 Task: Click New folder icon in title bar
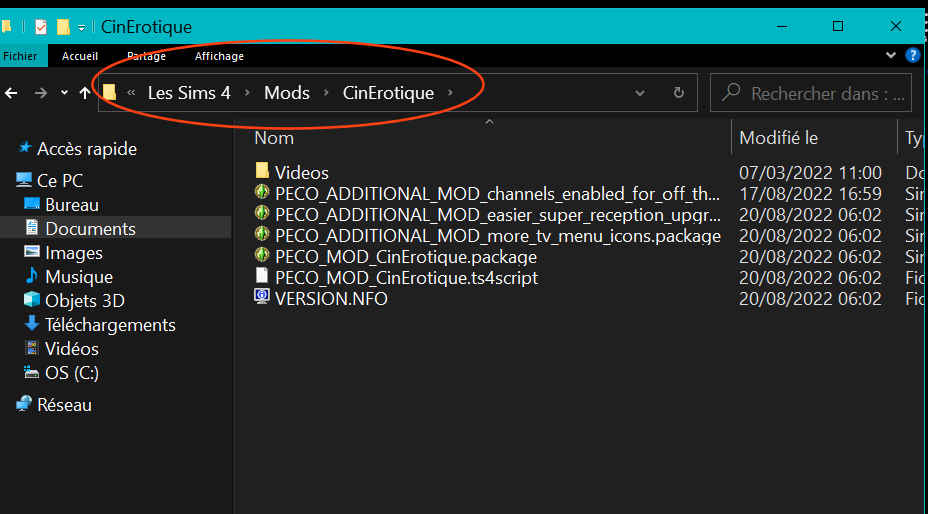(63, 27)
